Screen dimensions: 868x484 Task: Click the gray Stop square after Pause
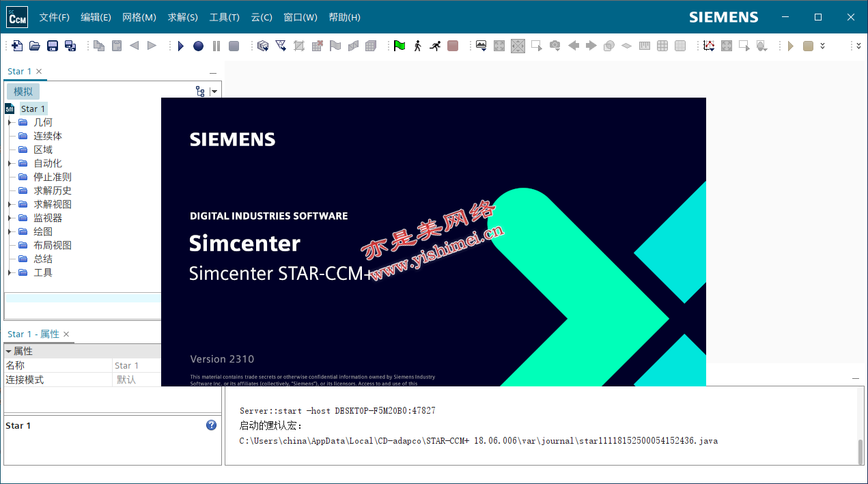click(234, 46)
